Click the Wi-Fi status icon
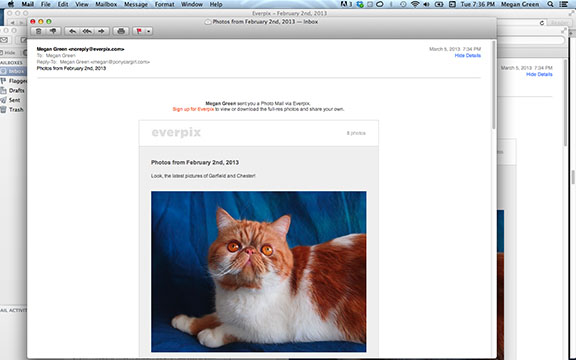 click(x=415, y=4)
